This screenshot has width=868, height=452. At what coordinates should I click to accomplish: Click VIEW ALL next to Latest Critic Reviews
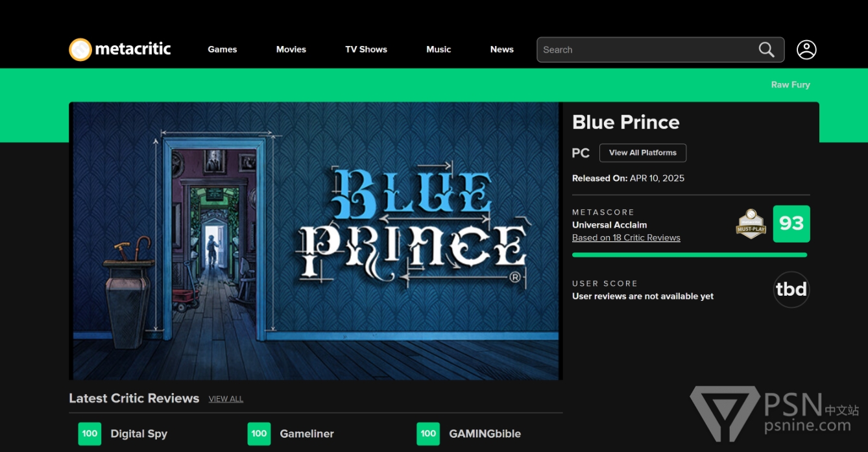click(226, 399)
